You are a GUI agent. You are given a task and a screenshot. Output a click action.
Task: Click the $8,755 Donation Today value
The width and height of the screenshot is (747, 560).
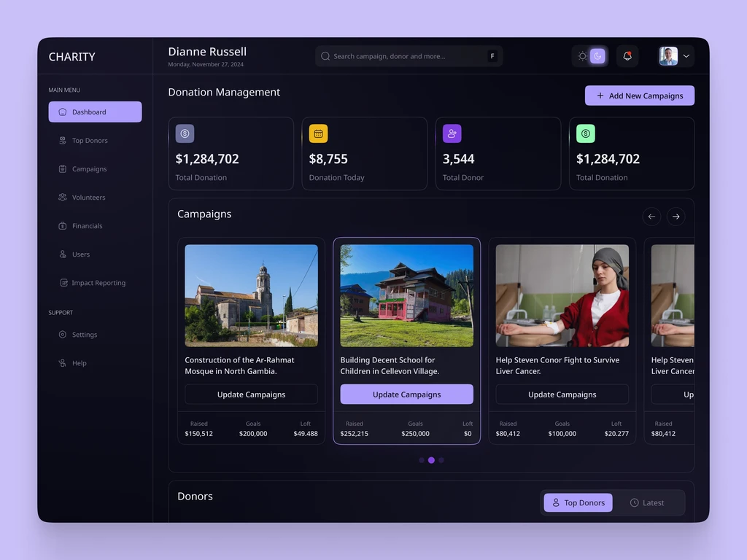(x=328, y=159)
